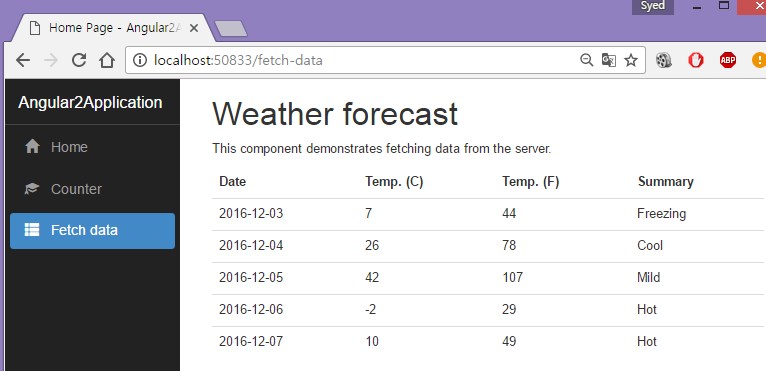Screen dimensions: 766x371
Task: Click the browser forward arrow
Action: click(51, 60)
